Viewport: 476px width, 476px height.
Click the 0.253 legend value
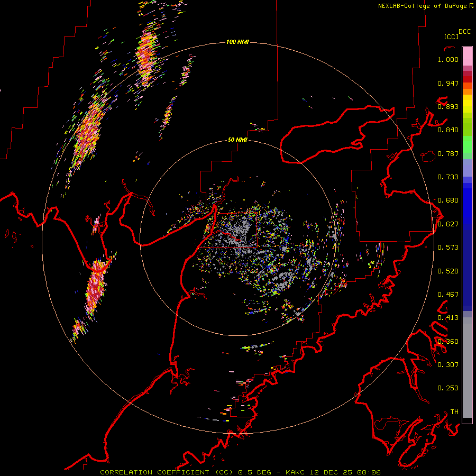tap(448, 388)
